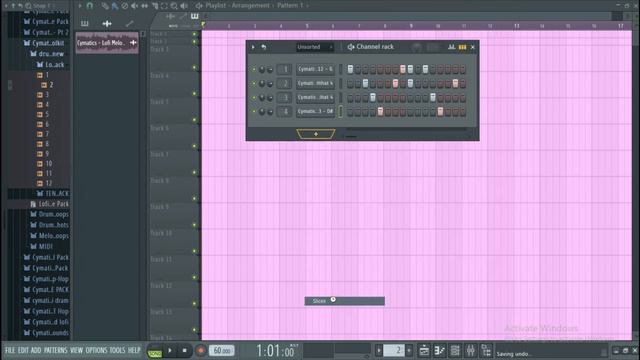Toggle magnet snap icon in Playlist toolbar
Viewport: 640px width, 360px height.
coord(90,6)
